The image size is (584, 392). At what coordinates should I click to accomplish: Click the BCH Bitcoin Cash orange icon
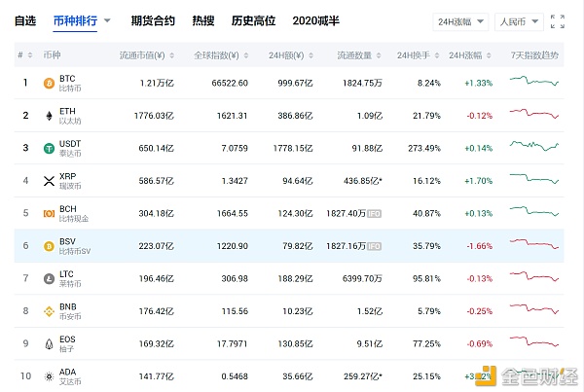50,214
